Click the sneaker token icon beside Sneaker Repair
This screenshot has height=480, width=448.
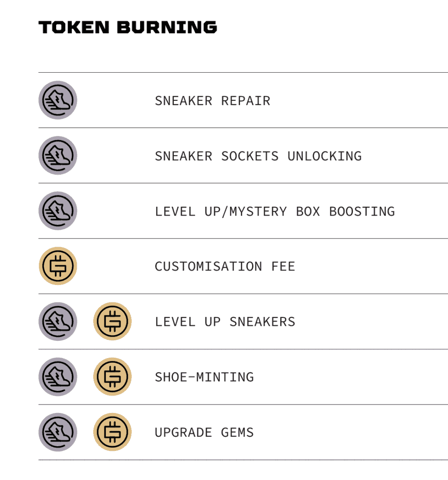[58, 100]
